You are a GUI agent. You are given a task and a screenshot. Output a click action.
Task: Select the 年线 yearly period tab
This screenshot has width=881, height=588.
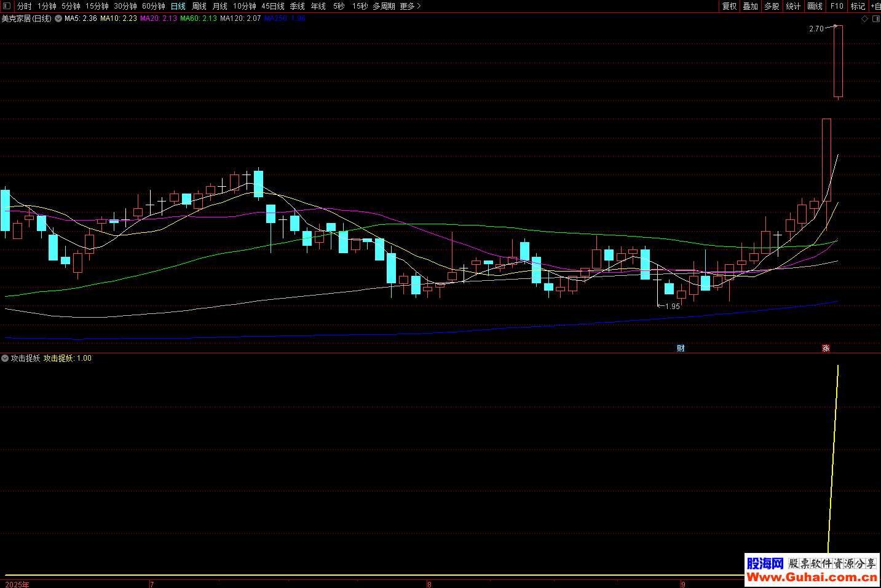coord(318,6)
